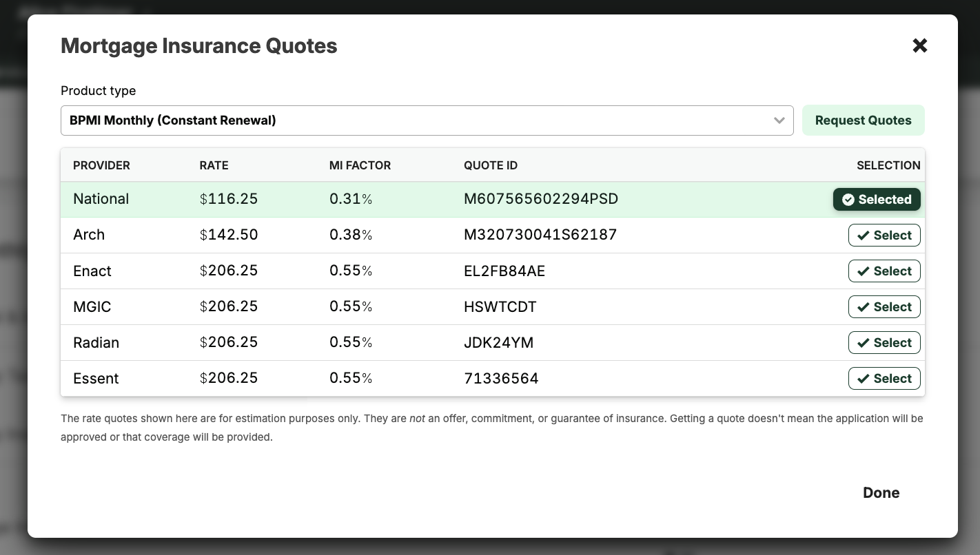The image size is (980, 555).
Task: Open the Product type dropdown
Action: (x=414, y=121)
